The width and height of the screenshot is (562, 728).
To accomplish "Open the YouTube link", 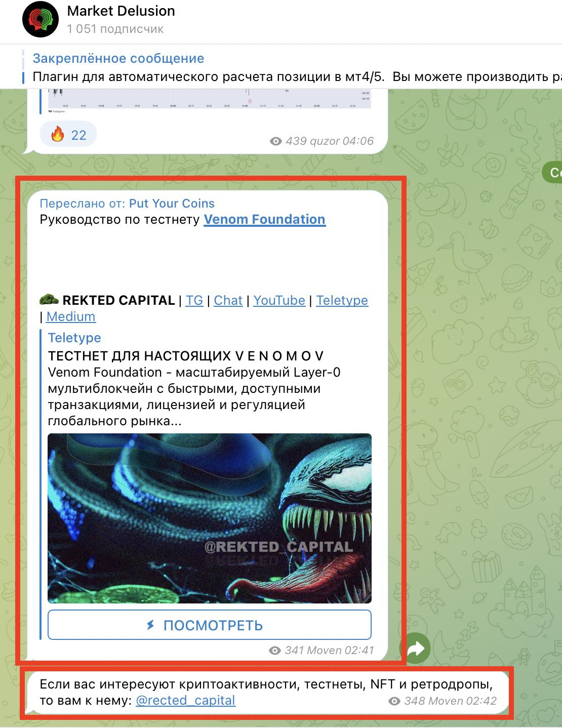I will tap(279, 300).
